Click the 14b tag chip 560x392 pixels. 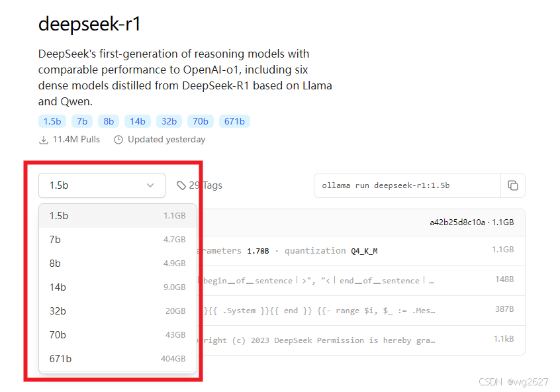click(x=137, y=121)
